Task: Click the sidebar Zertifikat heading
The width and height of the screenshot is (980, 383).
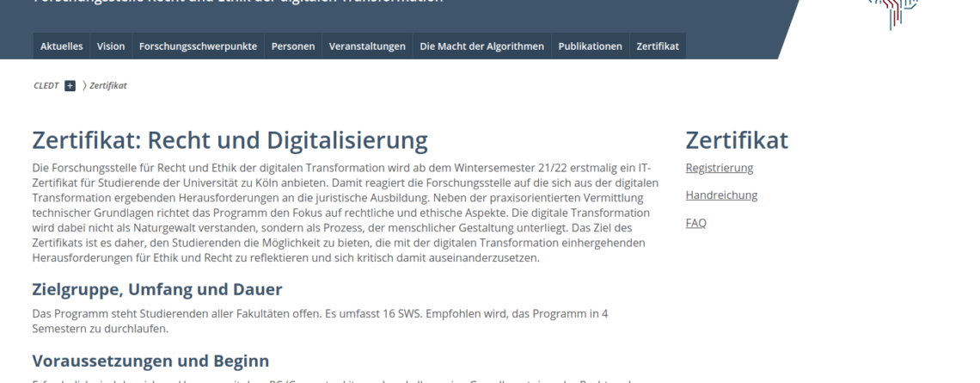Action: pos(736,139)
